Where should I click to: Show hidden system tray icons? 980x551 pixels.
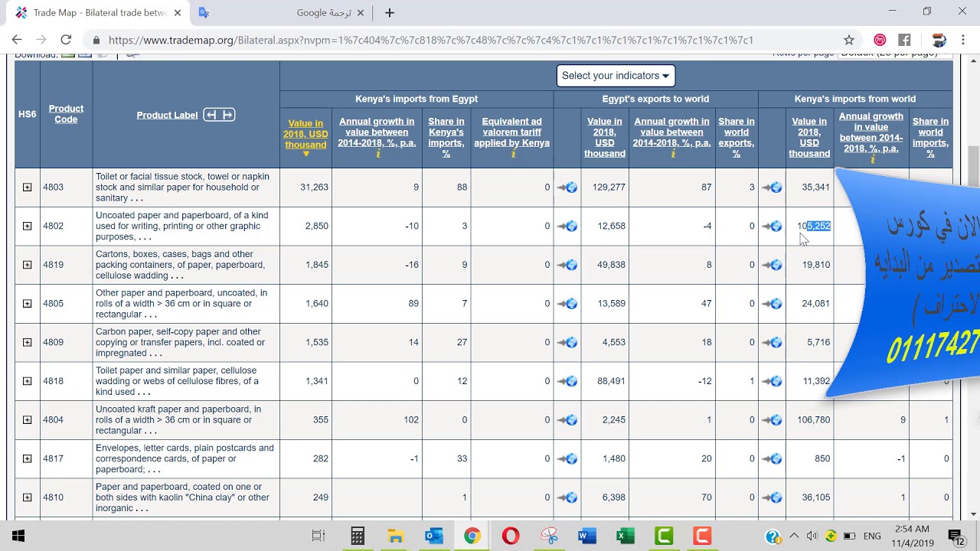[794, 536]
